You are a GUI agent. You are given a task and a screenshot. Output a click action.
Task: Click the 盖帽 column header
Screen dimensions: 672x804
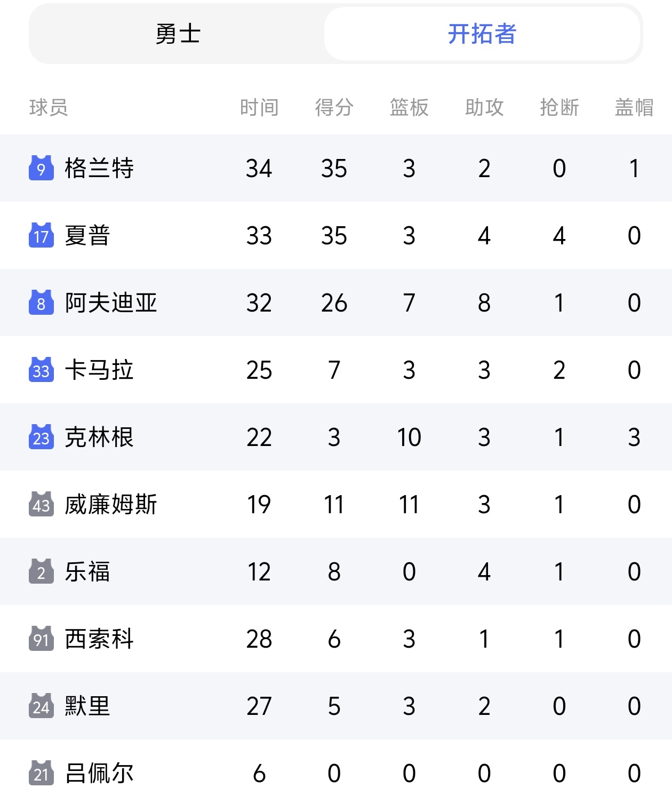coord(634,108)
